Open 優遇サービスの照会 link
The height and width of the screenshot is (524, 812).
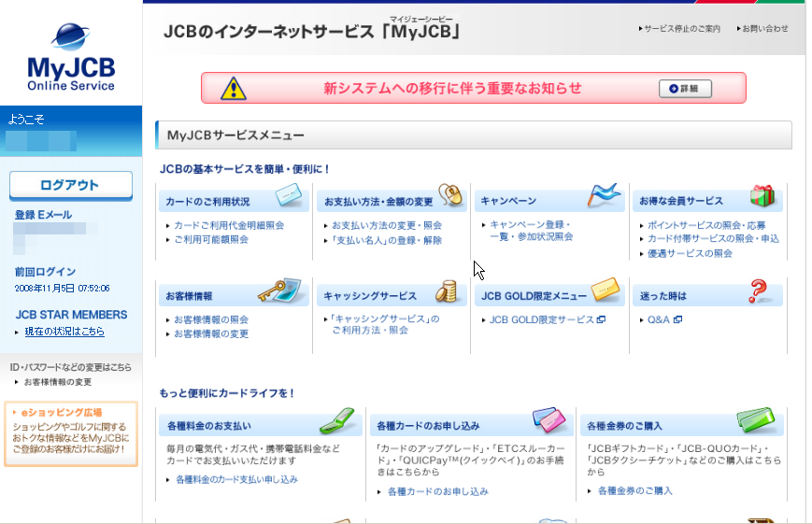[x=691, y=253]
